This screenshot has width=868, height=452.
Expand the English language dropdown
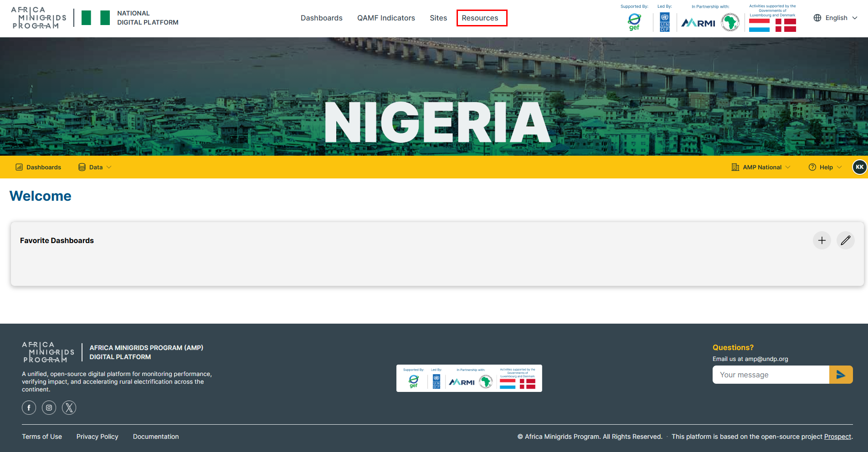coord(836,18)
